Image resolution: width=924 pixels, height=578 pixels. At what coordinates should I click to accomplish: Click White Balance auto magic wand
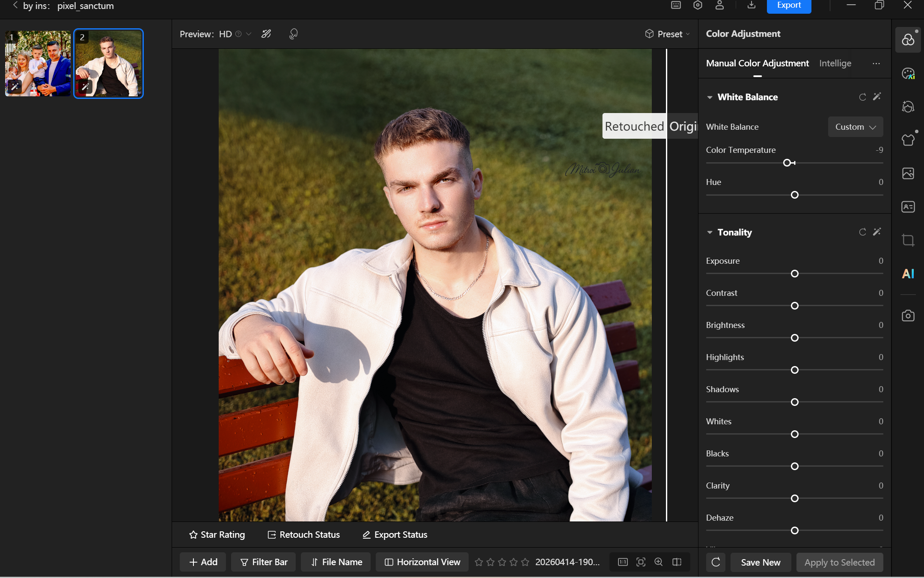pos(877,97)
